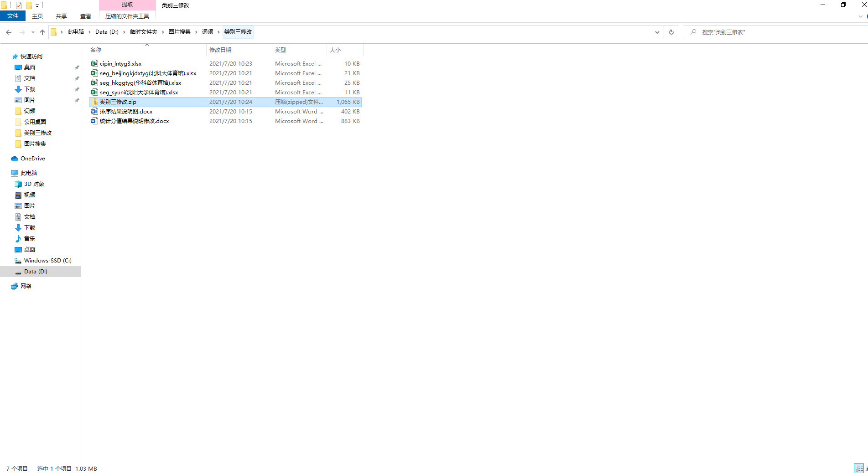The width and height of the screenshot is (868, 473).
Task: Open the 音乐 music folder
Action: tap(29, 239)
